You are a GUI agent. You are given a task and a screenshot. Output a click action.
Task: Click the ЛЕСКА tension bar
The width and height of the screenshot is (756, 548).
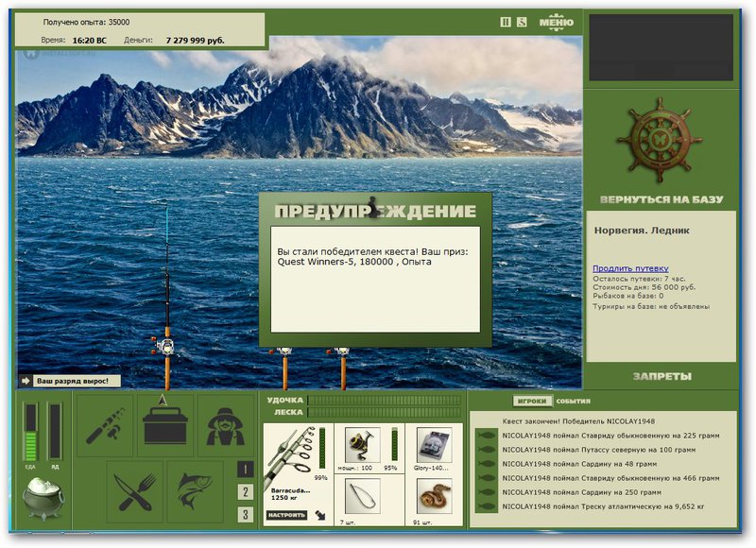(x=385, y=413)
